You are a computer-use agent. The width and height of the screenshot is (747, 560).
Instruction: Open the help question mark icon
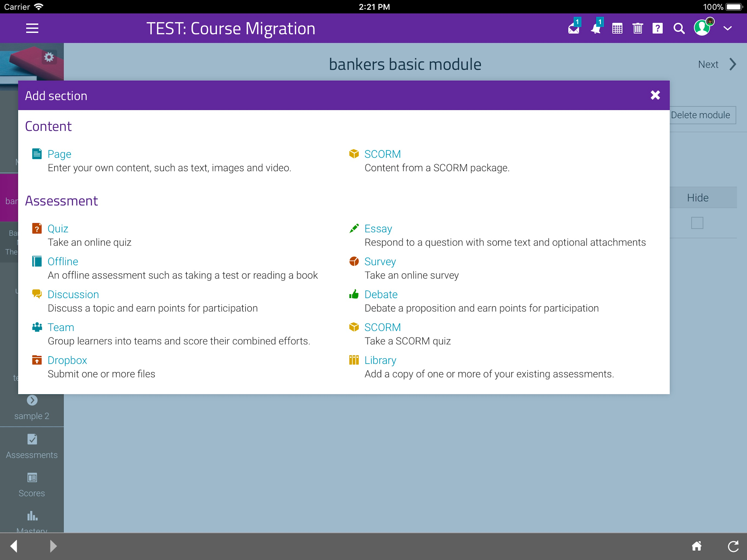657,28
